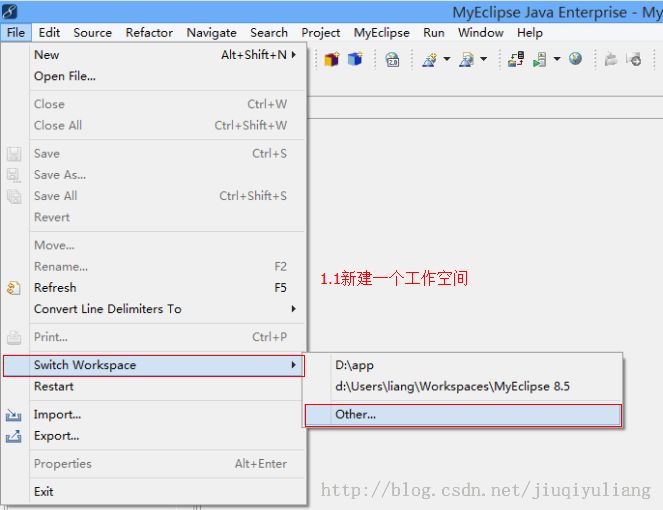Viewport: 663px width, 510px height.
Task: Click the Import icon in File menu
Action: (14, 415)
